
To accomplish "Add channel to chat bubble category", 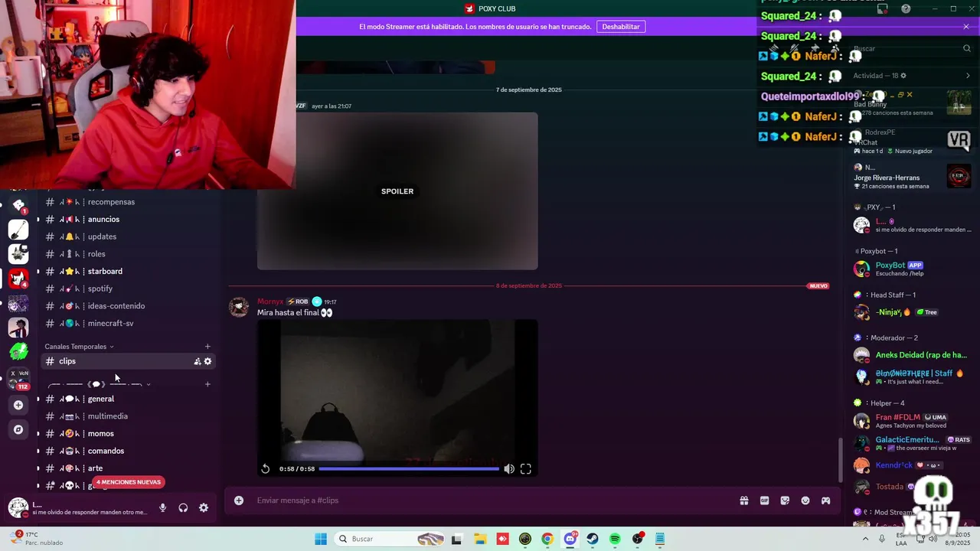I will [x=207, y=384].
